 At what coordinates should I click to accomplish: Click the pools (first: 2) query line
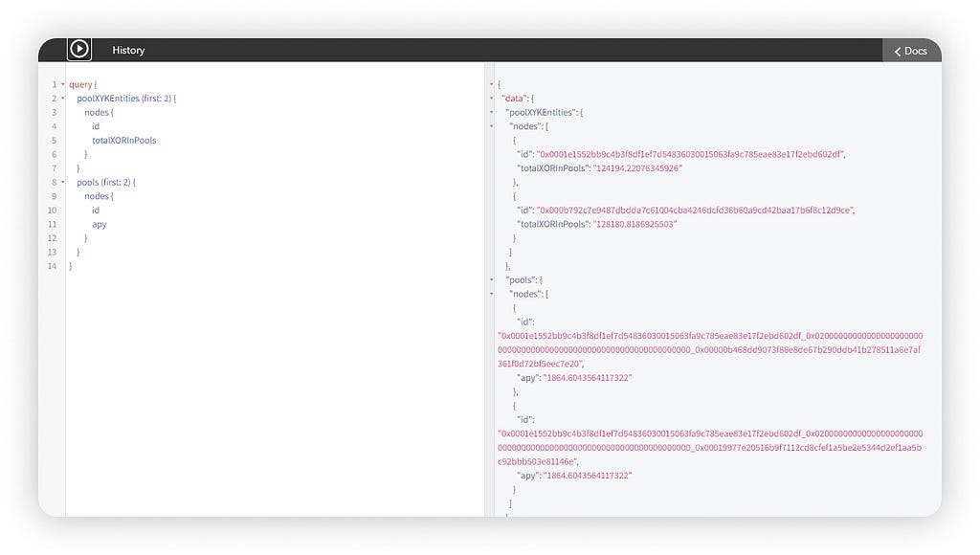click(105, 183)
